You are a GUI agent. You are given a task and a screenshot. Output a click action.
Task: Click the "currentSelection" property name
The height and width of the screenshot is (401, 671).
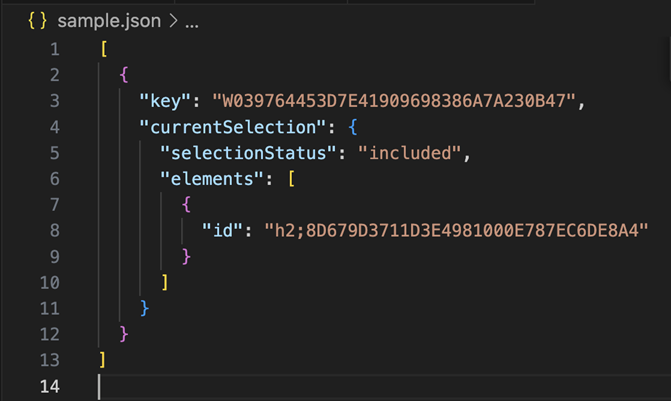(233, 127)
